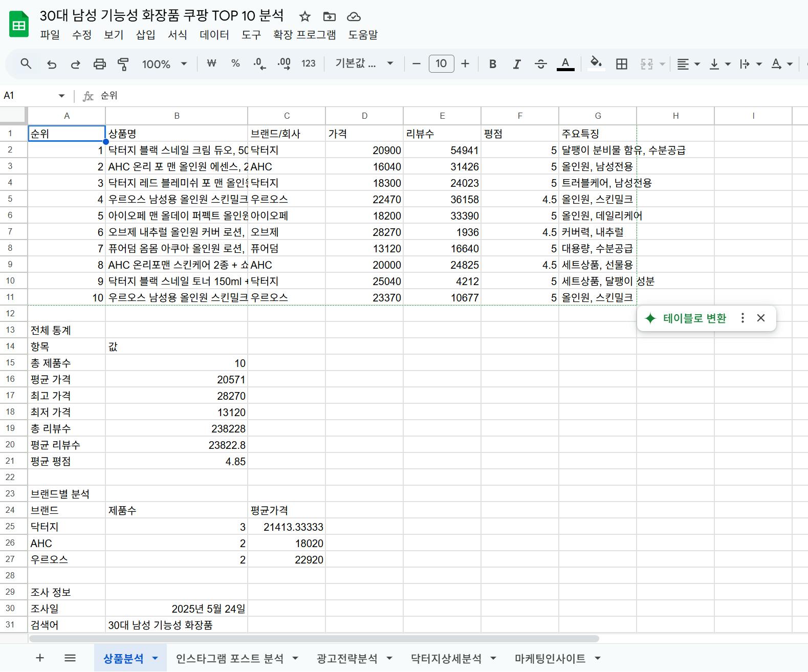Dismiss the 테이블로 변환 suggestion
The image size is (808, 672).
(x=761, y=318)
